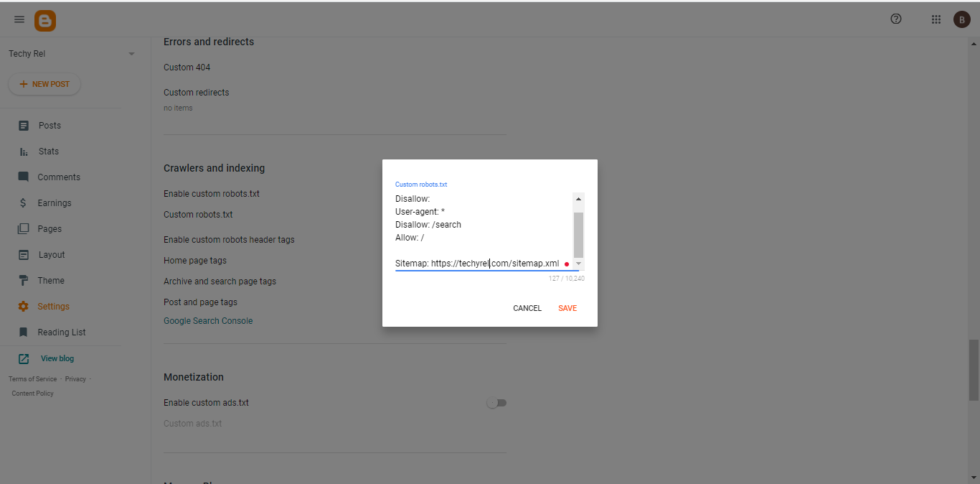Screen dimensions: 980x484
Task: Click the Custom 404 setting
Action: 187,68
